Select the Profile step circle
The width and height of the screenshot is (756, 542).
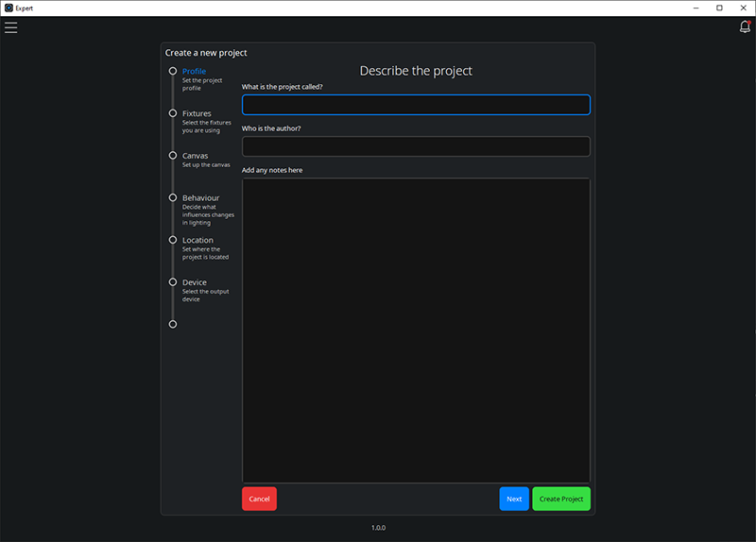(x=172, y=71)
